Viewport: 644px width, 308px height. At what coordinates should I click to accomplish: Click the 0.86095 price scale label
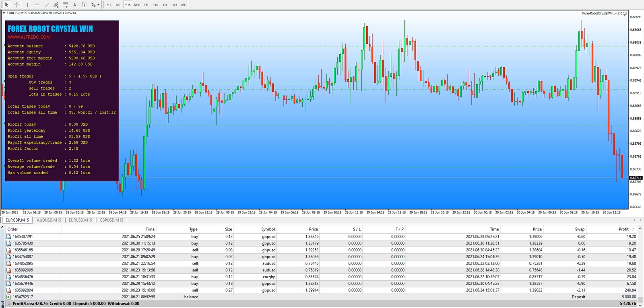click(636, 17)
